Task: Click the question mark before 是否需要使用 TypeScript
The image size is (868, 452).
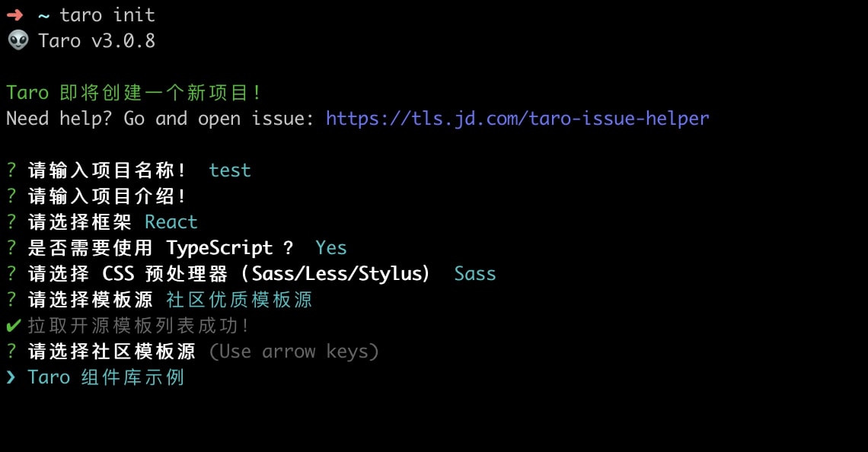Action: point(11,248)
